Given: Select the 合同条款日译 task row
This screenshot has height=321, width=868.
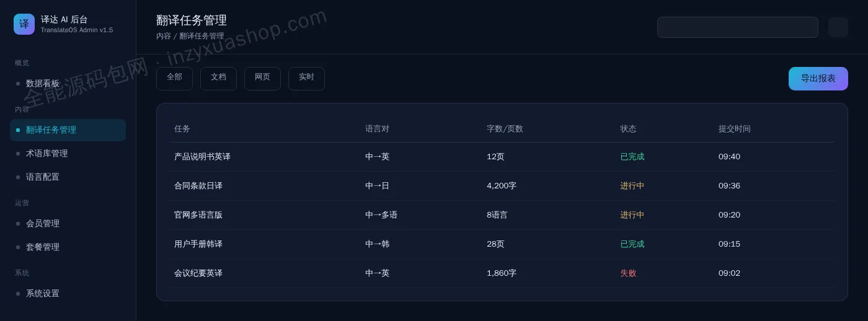Looking at the screenshot, I should (x=502, y=186).
